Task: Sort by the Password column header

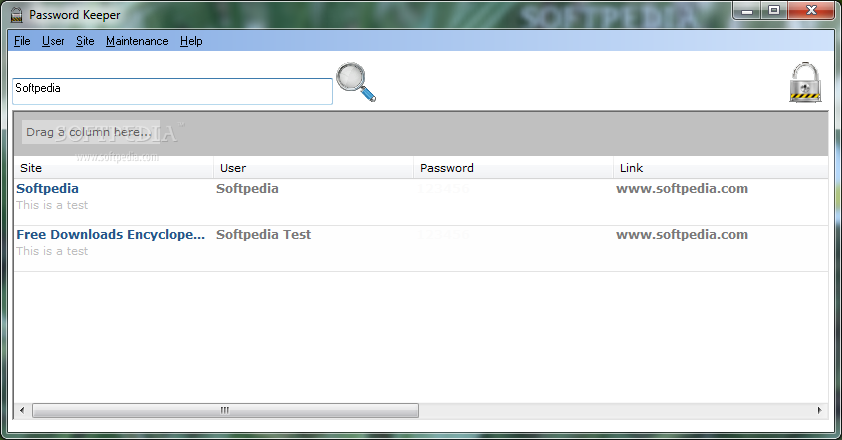Action: click(x=513, y=168)
